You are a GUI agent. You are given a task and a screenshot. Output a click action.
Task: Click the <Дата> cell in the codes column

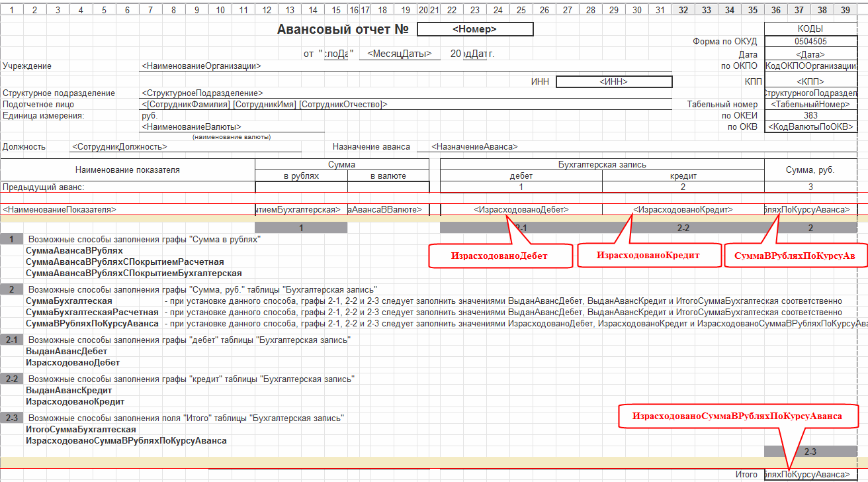pyautogui.click(x=810, y=54)
